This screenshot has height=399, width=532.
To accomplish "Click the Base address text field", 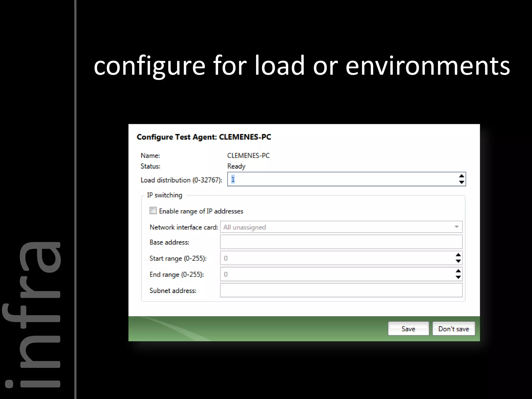I will coord(341,242).
